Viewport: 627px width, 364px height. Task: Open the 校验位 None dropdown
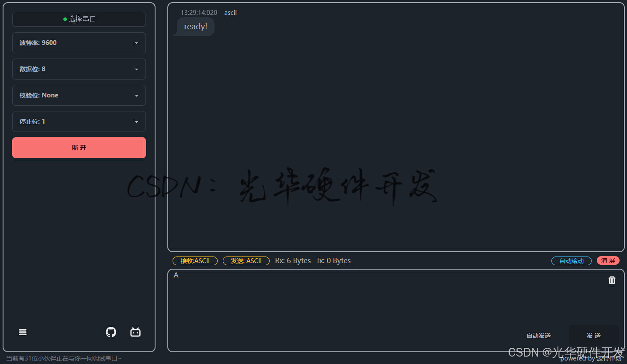(79, 95)
